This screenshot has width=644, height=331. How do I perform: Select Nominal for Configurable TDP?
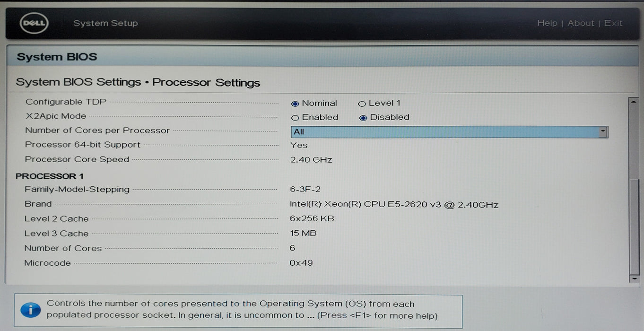295,104
